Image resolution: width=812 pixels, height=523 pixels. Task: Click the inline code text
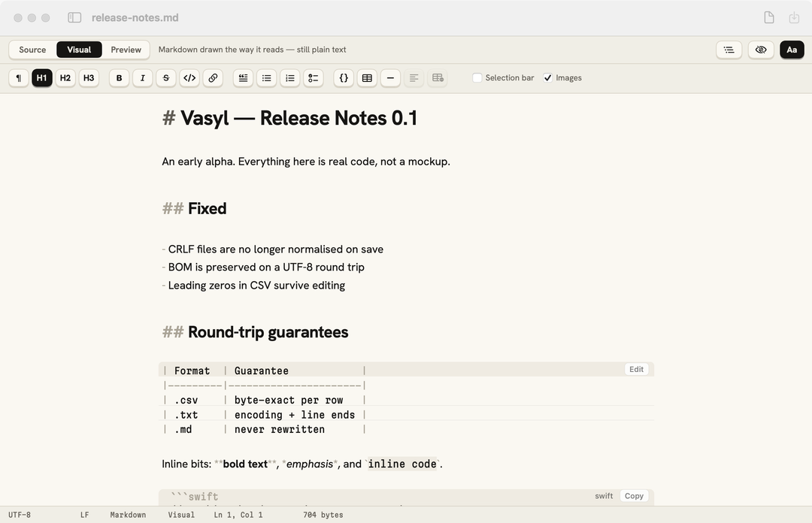click(402, 464)
